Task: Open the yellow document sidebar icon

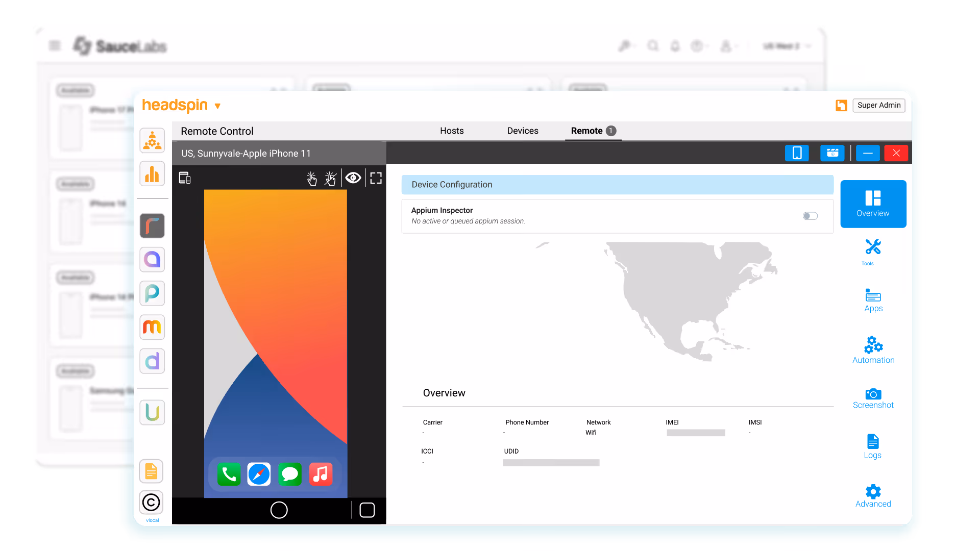Action: click(151, 471)
